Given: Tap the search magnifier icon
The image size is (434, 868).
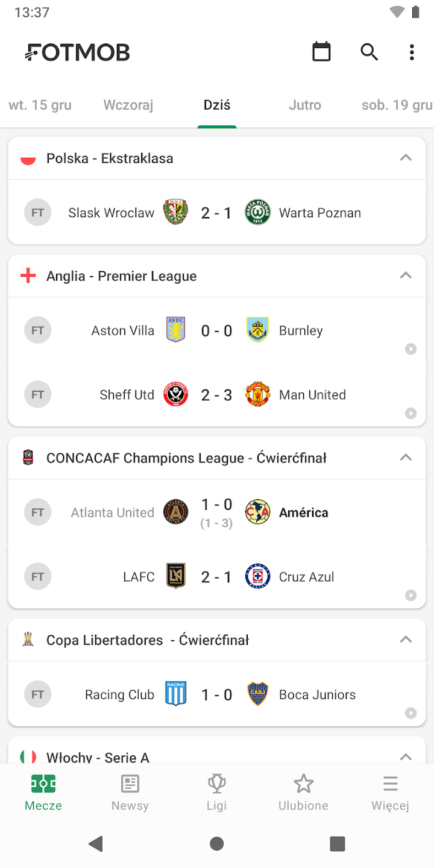Looking at the screenshot, I should click(x=369, y=52).
